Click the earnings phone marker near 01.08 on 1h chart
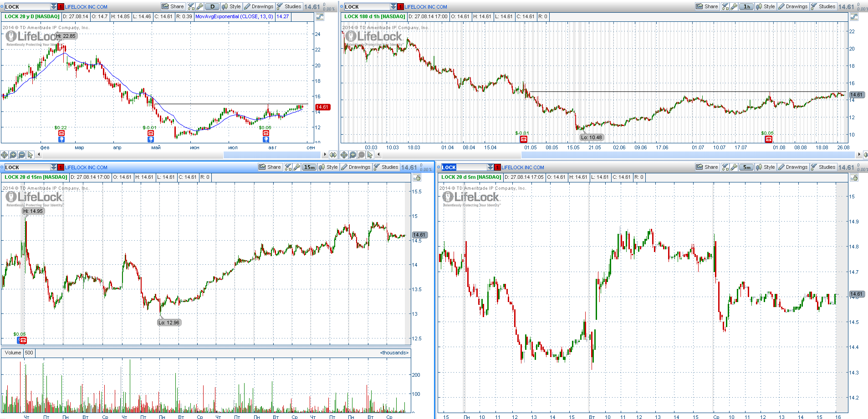868x419 pixels. (769, 139)
